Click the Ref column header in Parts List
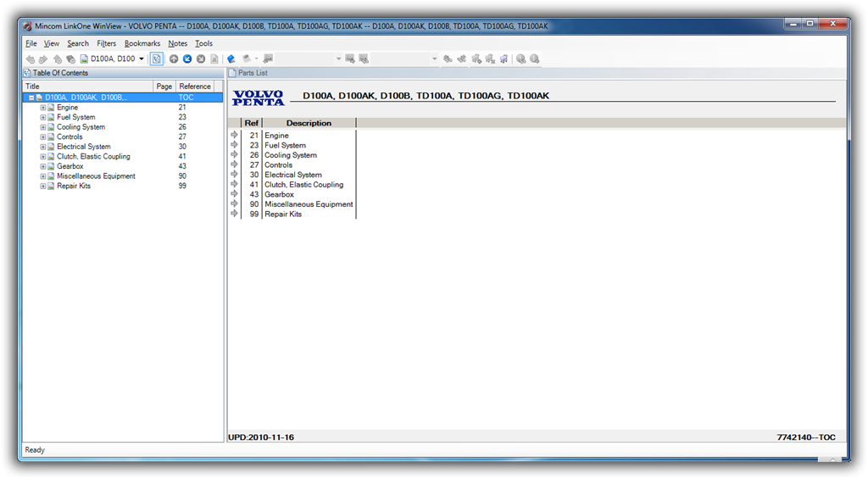 [251, 123]
